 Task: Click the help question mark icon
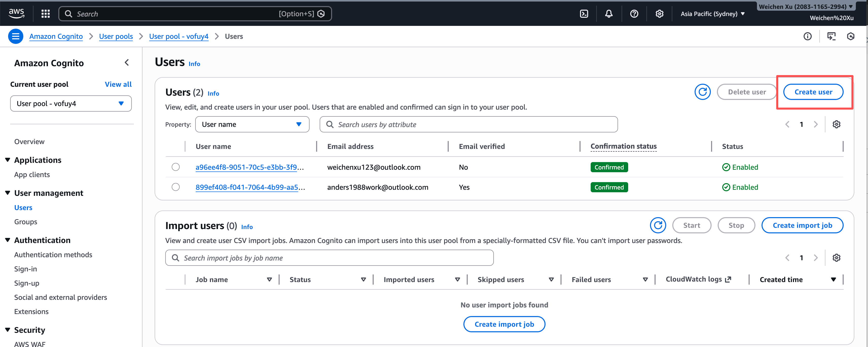634,14
